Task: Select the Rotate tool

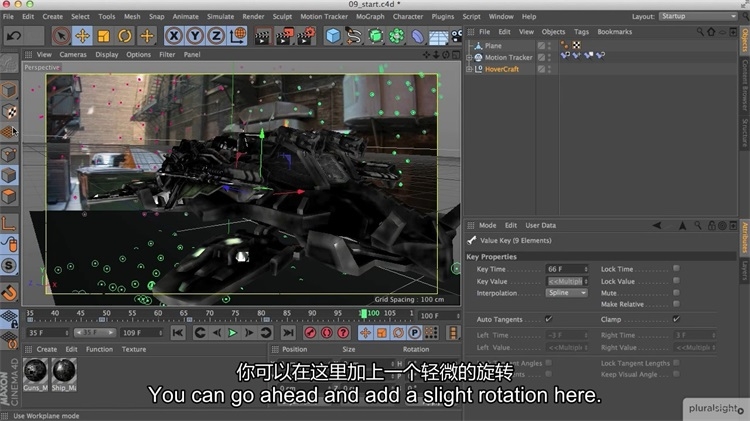Action: 125,36
